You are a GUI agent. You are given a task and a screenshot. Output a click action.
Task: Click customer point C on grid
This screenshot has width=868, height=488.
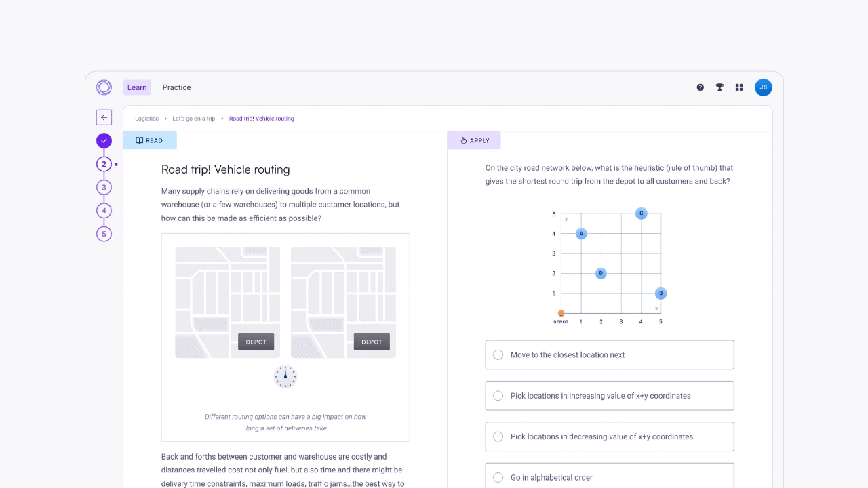pyautogui.click(x=642, y=213)
